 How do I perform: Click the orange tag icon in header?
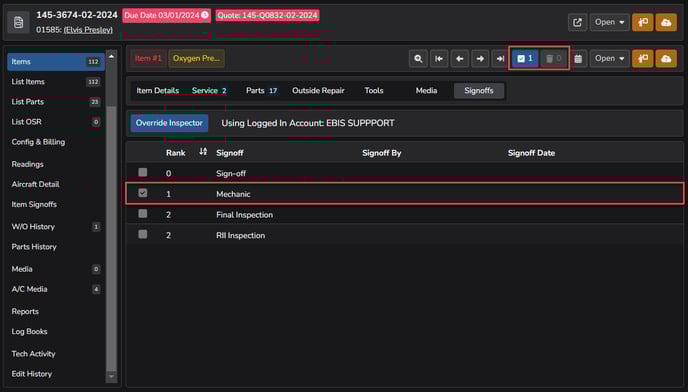(643, 22)
